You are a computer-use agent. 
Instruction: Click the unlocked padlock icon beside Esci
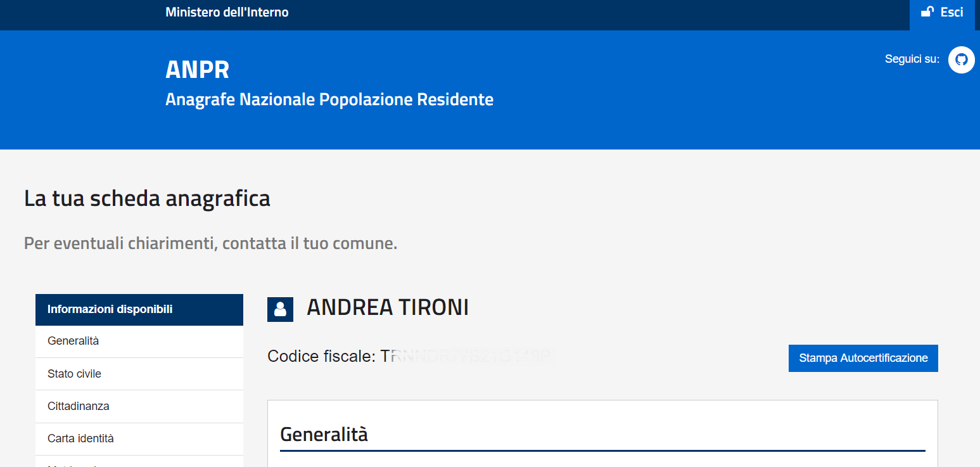(927, 11)
